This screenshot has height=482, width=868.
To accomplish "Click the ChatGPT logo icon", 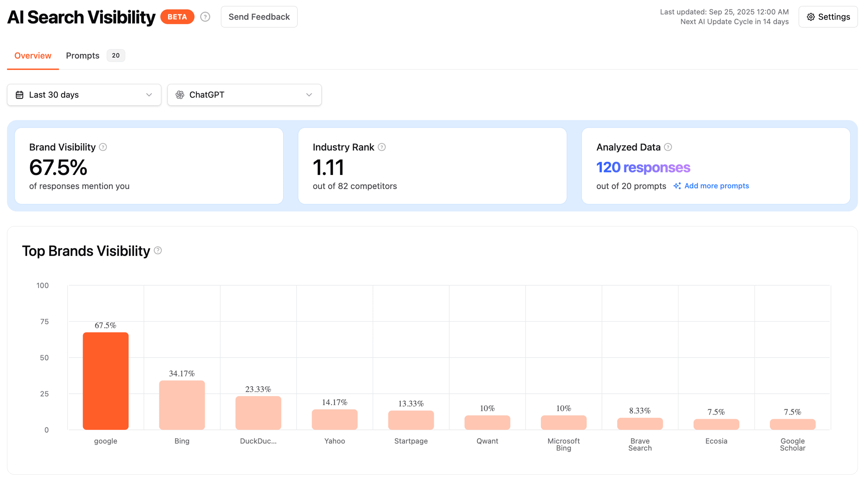I will pos(180,95).
